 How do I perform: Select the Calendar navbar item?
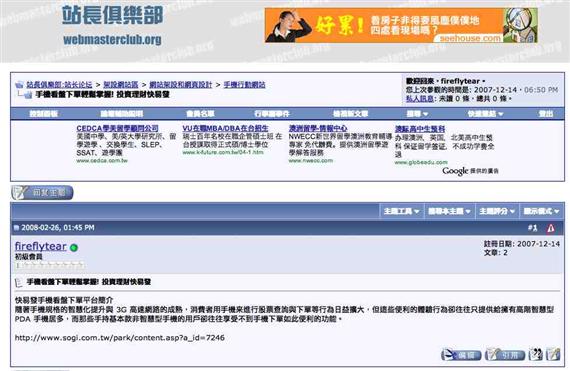click(272, 114)
